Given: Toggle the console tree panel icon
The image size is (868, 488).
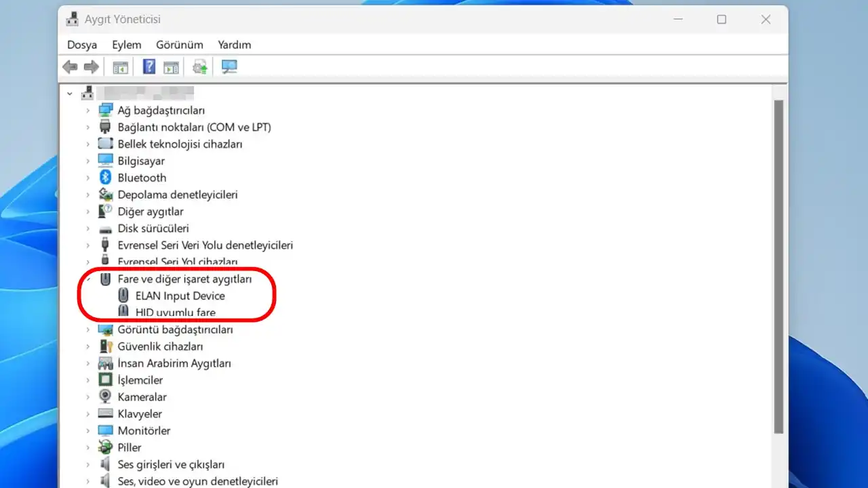Looking at the screenshot, I should (x=120, y=66).
